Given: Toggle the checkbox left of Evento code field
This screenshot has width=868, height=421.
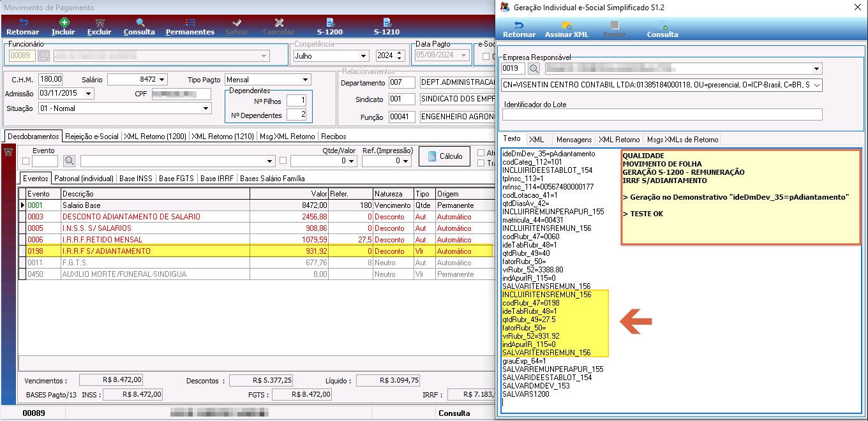Looking at the screenshot, I should 26,161.
